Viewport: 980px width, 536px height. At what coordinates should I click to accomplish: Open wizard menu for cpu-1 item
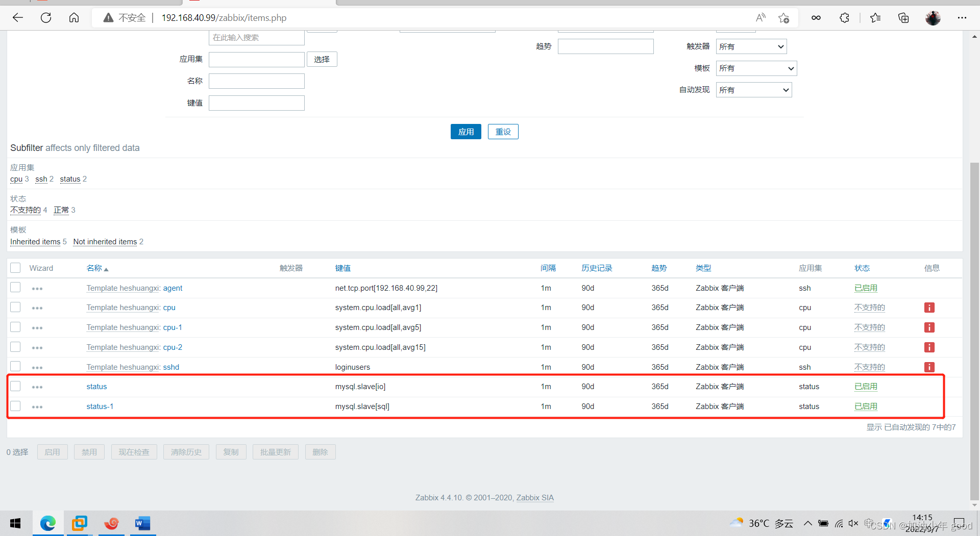pos(37,328)
